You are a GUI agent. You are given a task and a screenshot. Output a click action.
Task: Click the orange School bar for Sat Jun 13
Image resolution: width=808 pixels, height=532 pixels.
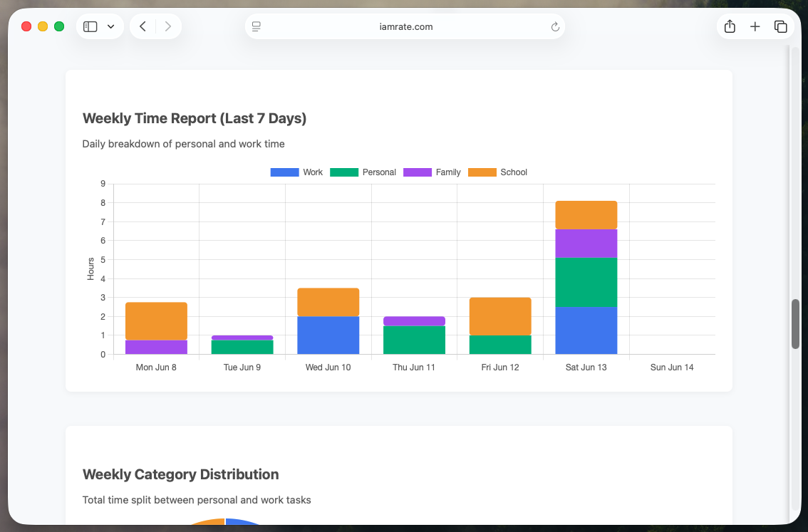586,215
